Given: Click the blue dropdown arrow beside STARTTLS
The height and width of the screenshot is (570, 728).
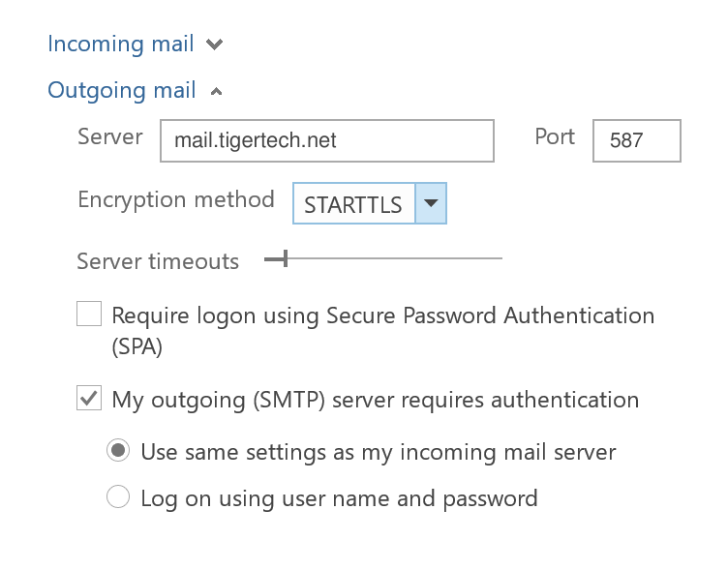Looking at the screenshot, I should click(431, 204).
